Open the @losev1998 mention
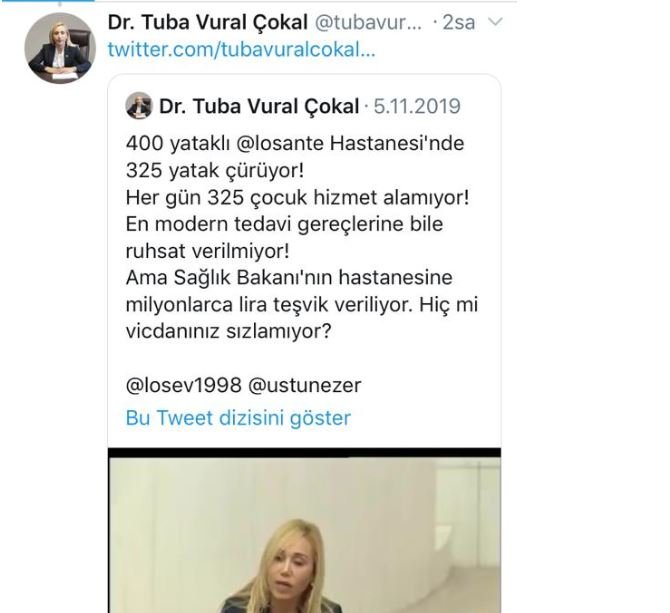670x613 pixels. (184, 385)
